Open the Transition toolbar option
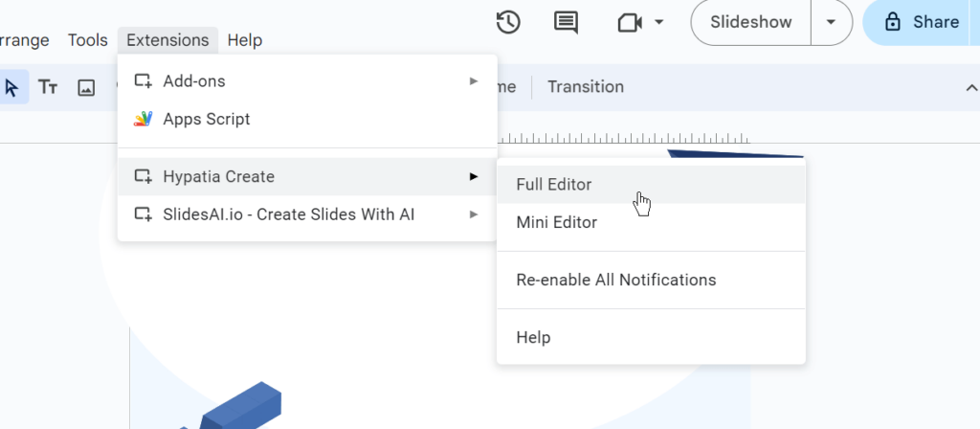Viewport: 980px width, 429px height. pos(586,87)
